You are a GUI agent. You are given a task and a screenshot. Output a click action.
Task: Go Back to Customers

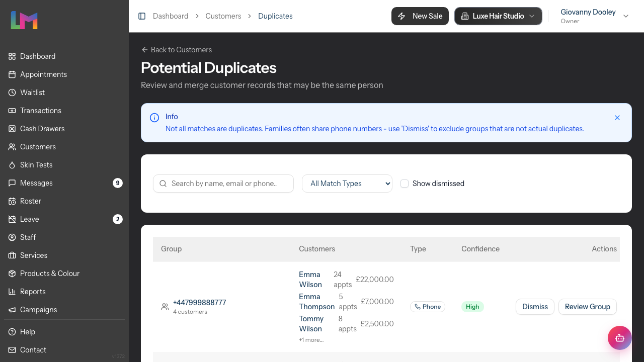pyautogui.click(x=176, y=50)
